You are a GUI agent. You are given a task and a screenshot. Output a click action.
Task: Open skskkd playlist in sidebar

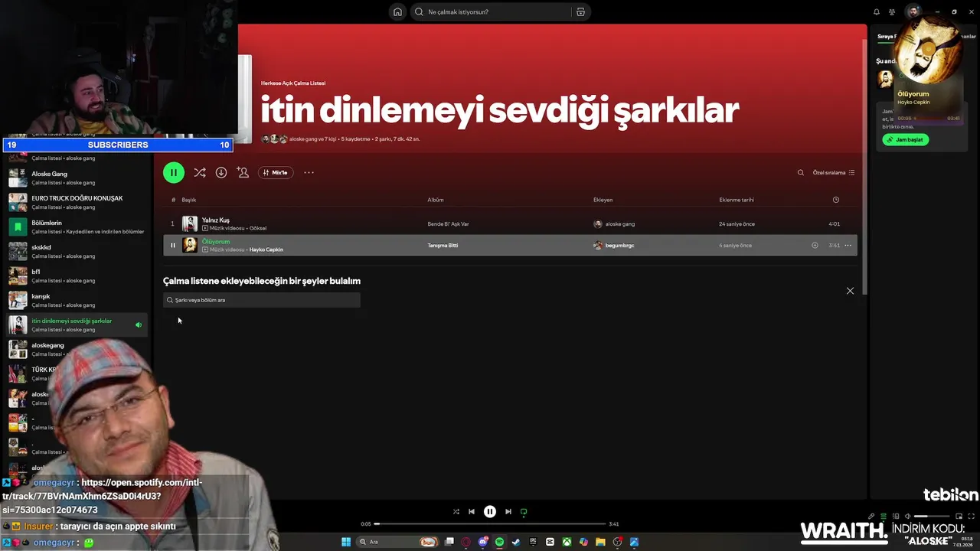(x=77, y=251)
